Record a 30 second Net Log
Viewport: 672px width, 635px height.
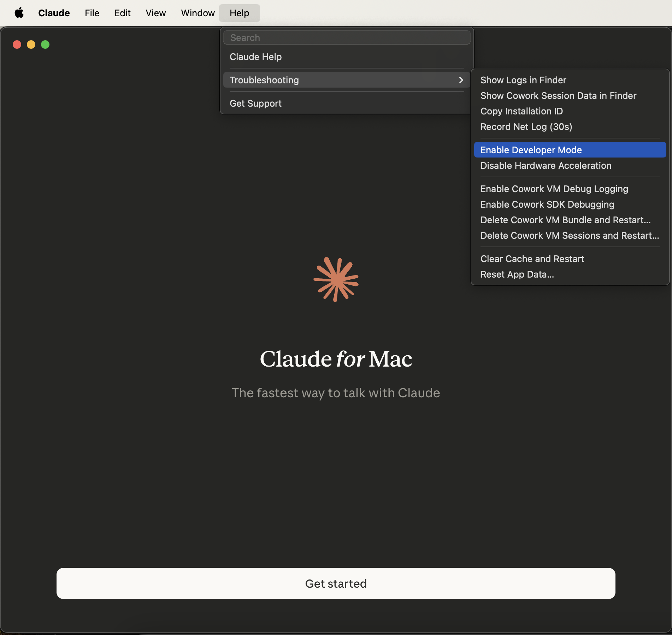[526, 127]
